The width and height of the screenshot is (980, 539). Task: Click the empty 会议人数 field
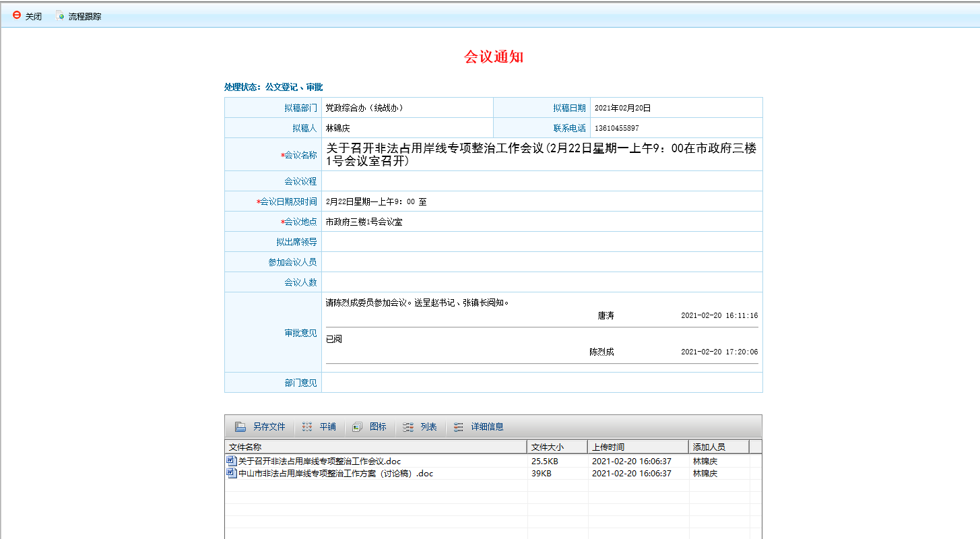tap(542, 282)
